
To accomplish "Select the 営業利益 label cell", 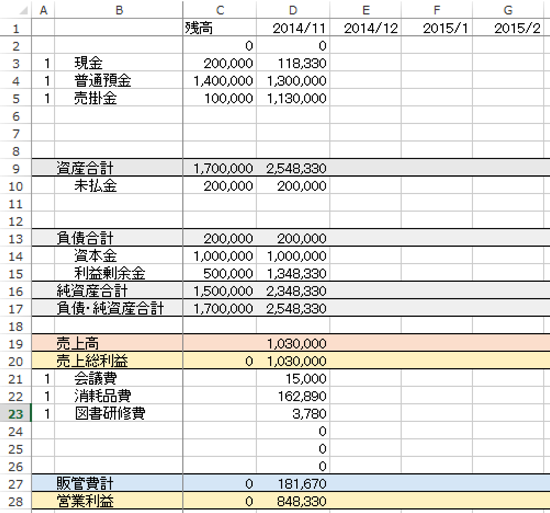I will point(119,501).
